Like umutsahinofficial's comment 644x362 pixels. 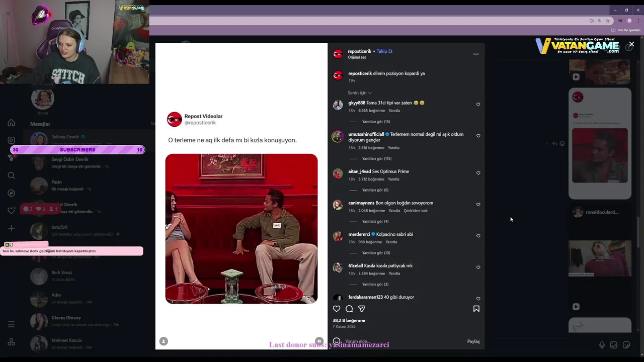pyautogui.click(x=478, y=136)
